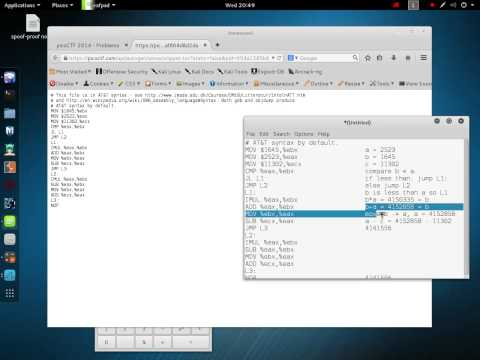
Task: Click the 'JMP L3' line in Leafpad
Action: click(x=257, y=228)
